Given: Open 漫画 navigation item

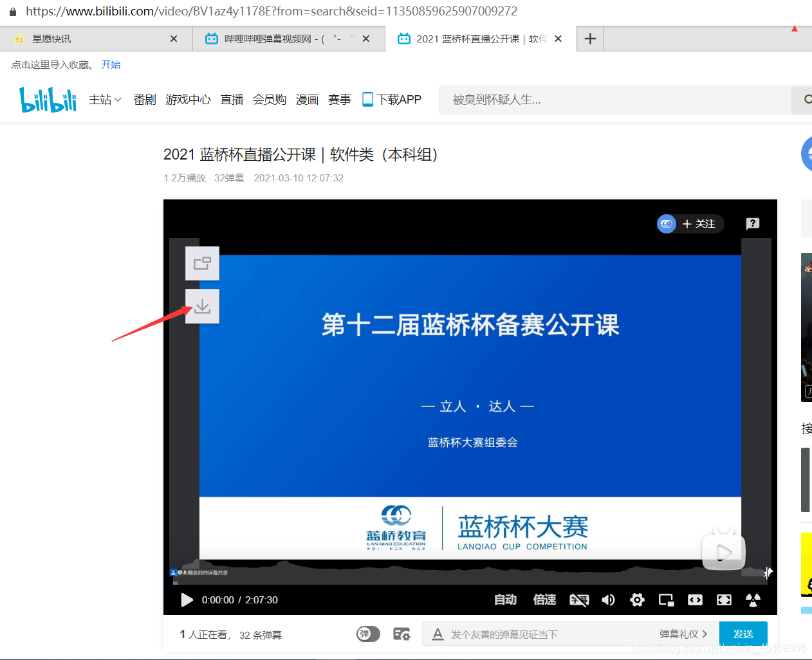Looking at the screenshot, I should coord(307,100).
